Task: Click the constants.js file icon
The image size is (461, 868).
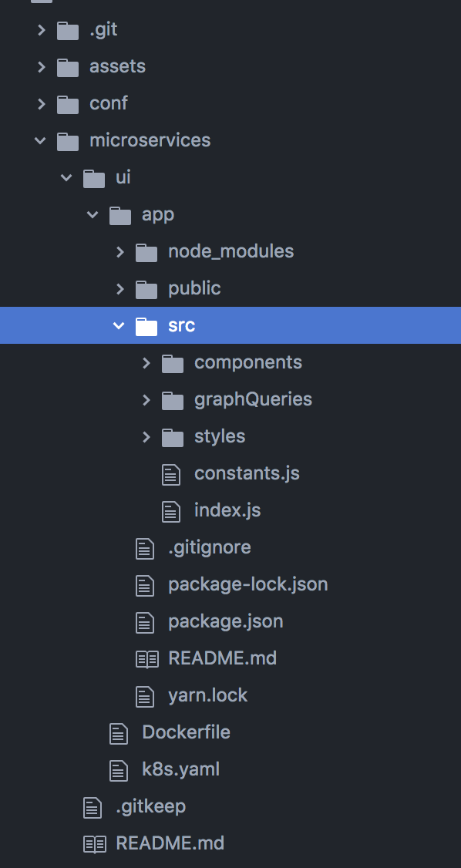Action: coord(171,473)
